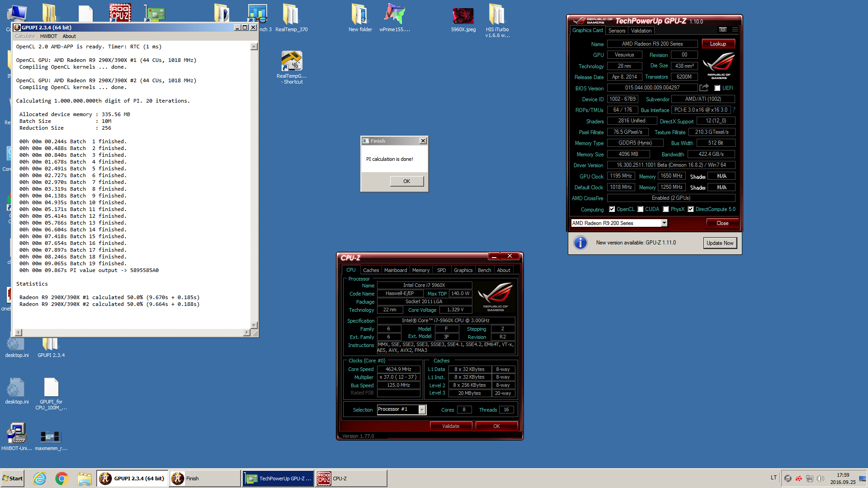Viewport: 868px width, 488px height.
Task: Click the Lookup button in GPU-Z
Action: 718,44
